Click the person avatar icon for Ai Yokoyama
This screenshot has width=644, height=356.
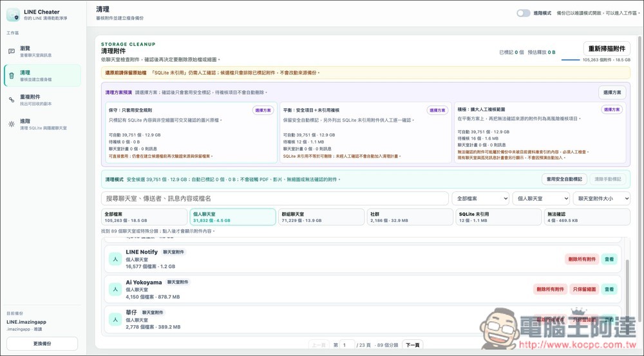(115, 290)
